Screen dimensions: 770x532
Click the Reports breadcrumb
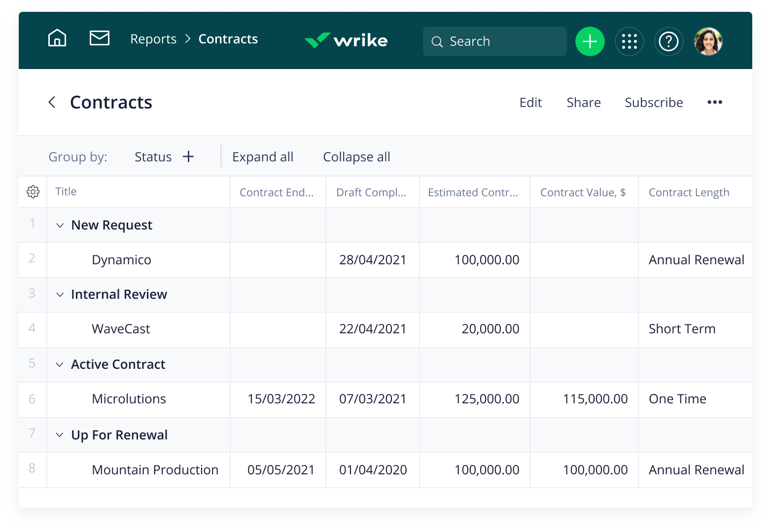(153, 39)
